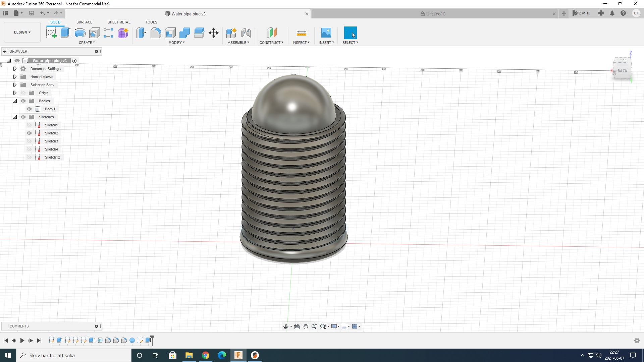Viewport: 644px width, 362px height.
Task: Open timeline settings gear
Action: pos(637,341)
